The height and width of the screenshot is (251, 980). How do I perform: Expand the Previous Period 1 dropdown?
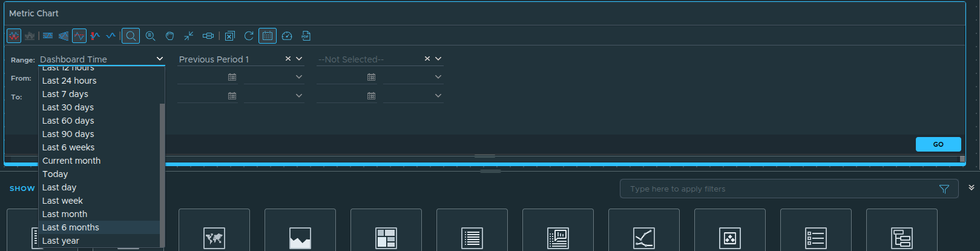[x=299, y=59]
